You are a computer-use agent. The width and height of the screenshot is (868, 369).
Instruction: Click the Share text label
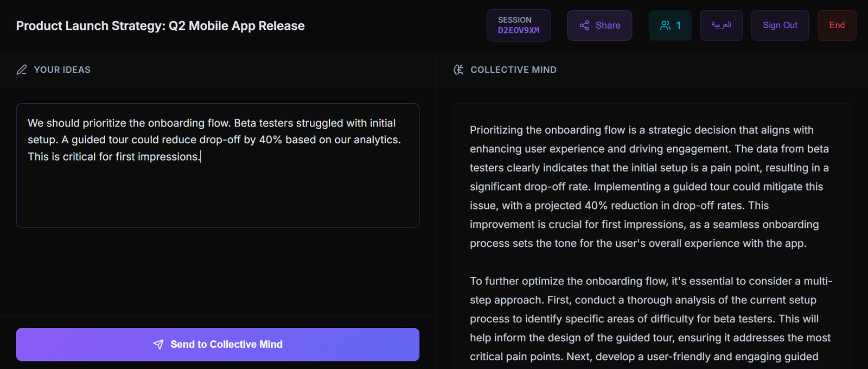[608, 26]
